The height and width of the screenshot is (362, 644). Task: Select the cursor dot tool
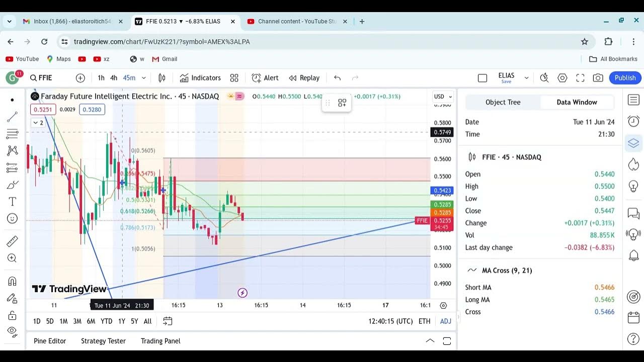point(12,100)
